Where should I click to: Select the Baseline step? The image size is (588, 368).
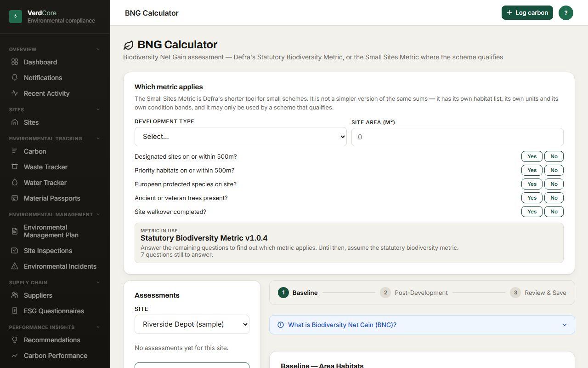(298, 293)
